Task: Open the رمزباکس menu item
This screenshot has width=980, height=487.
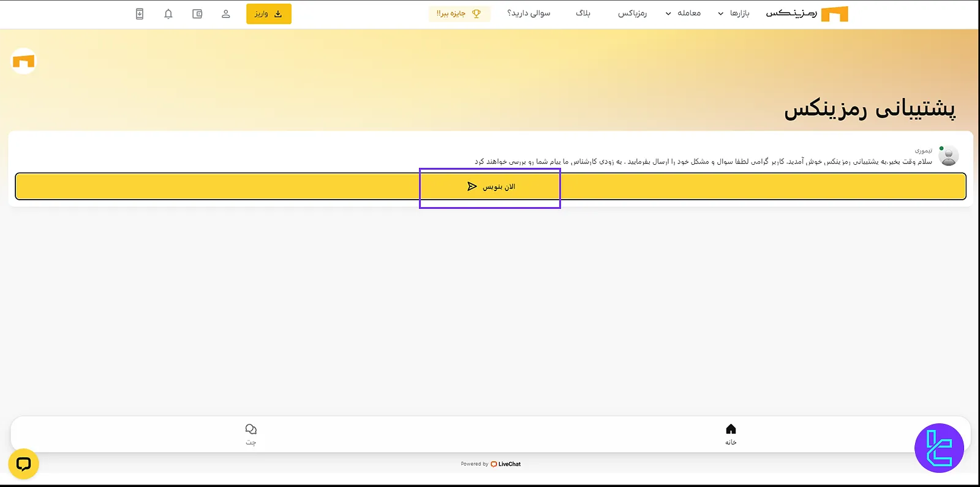Action: [x=632, y=13]
